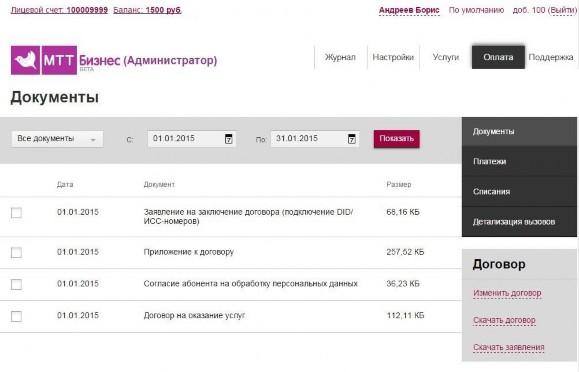Open the Настройки tab
Viewport: 579px width, 372px height.
(393, 57)
